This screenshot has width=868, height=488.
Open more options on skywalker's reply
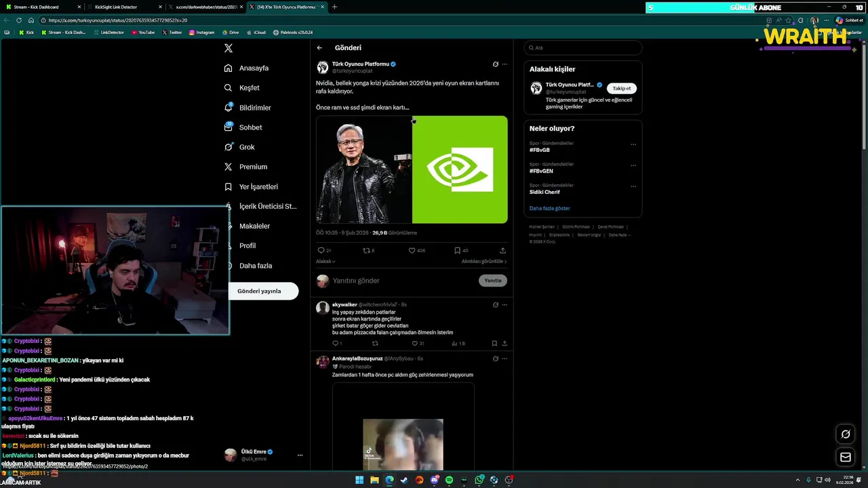click(x=505, y=305)
